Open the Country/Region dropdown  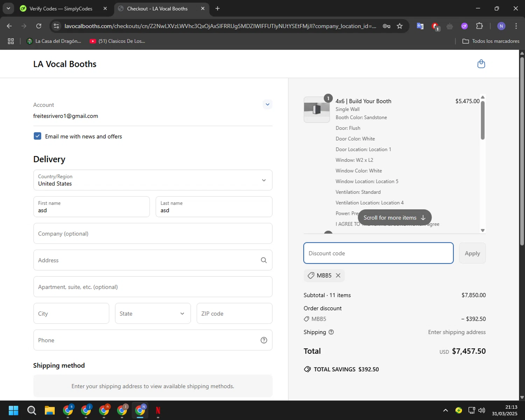point(153,180)
